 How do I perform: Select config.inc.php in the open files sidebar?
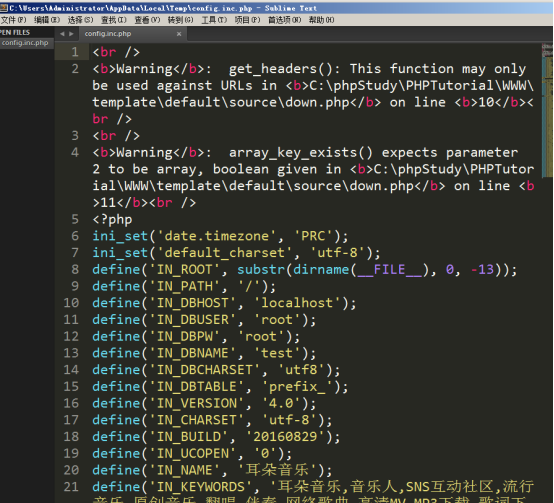[x=25, y=43]
